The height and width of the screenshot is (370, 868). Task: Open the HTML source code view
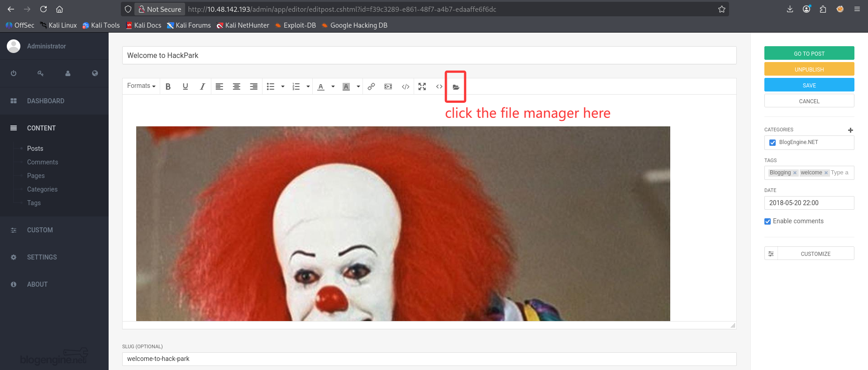click(x=439, y=86)
